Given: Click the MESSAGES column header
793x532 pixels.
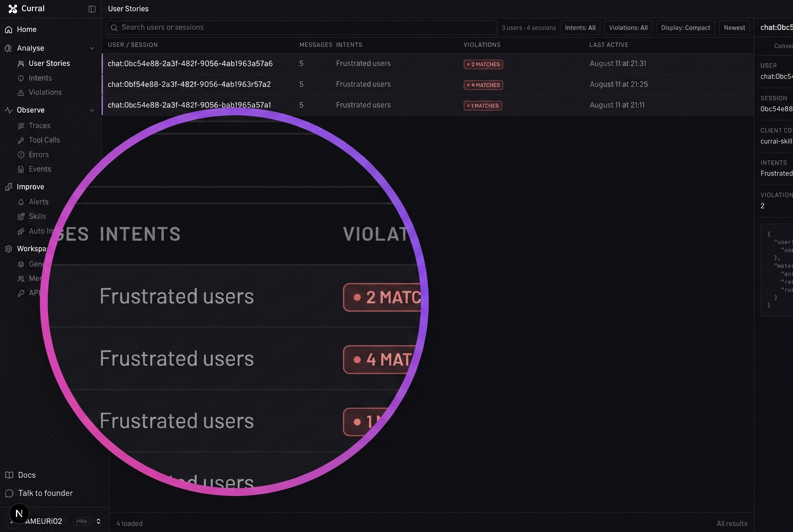Looking at the screenshot, I should [x=316, y=45].
